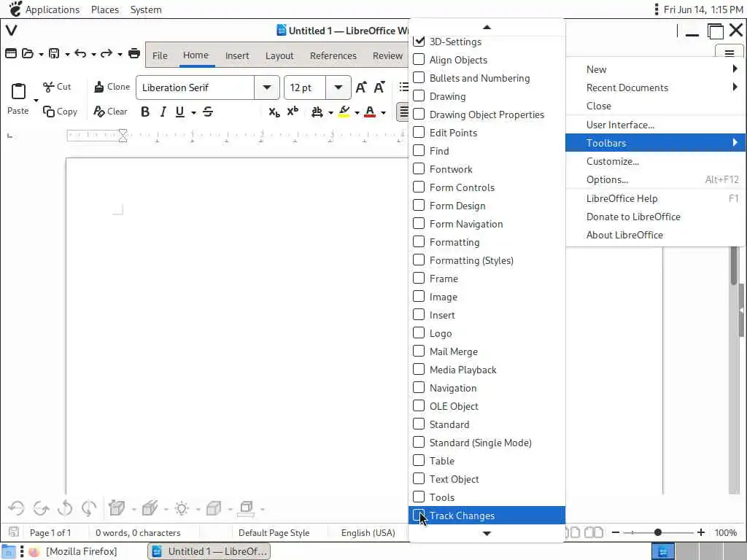Click the highlighting color marker icon
Viewport: 747px width, 560px height.
tap(344, 112)
